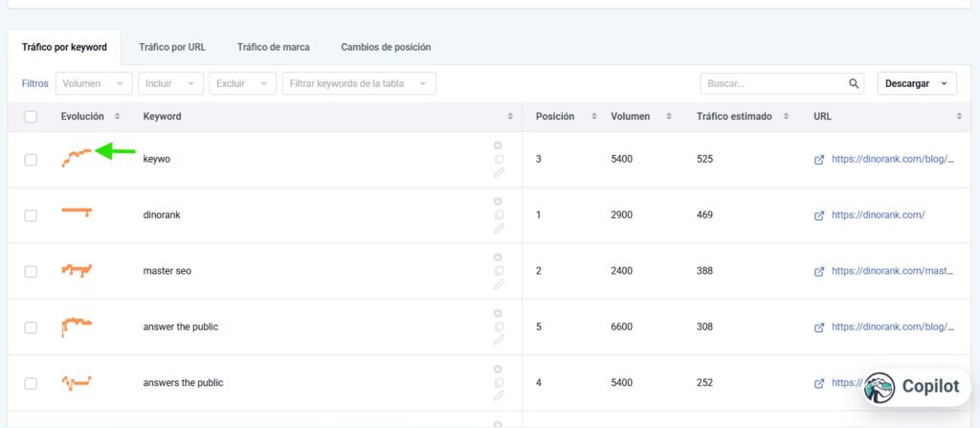Screen dimensions: 980x428
Task: Select the checkbox for answers the public
Action: click(x=31, y=383)
